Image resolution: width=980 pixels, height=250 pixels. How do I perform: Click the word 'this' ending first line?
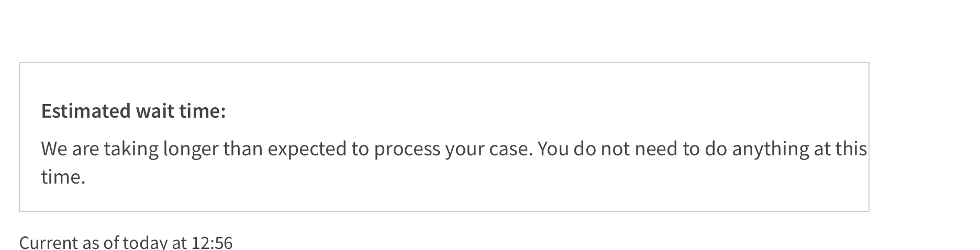pyautogui.click(x=851, y=149)
